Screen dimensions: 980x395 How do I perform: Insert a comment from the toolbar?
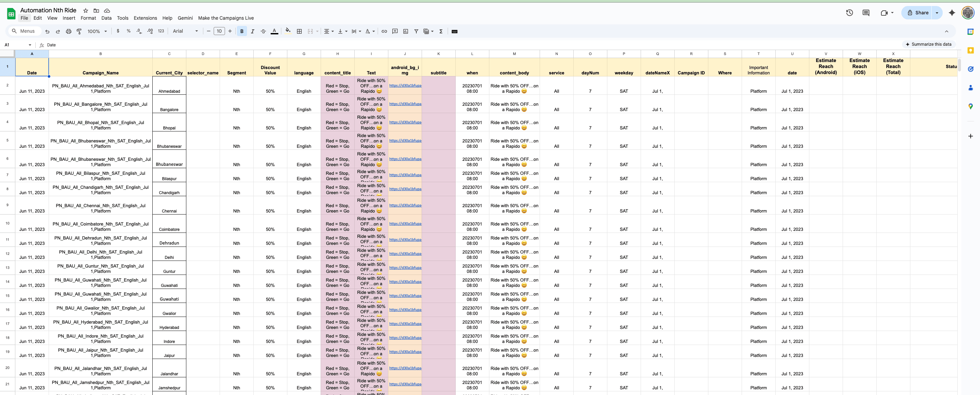[395, 31]
